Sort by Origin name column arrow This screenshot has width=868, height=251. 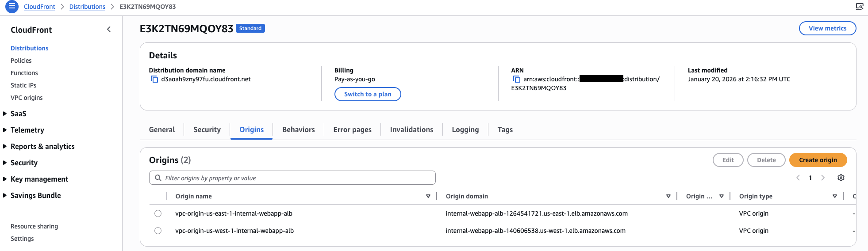tap(428, 196)
